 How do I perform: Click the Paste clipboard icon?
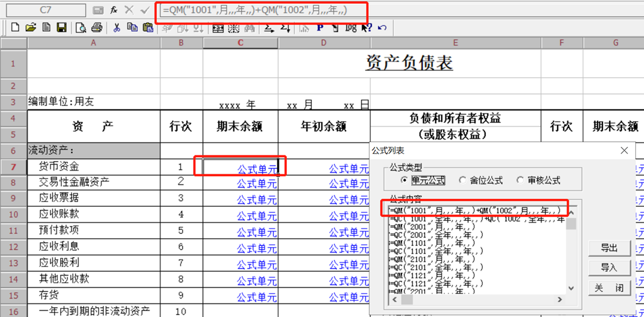[x=148, y=28]
